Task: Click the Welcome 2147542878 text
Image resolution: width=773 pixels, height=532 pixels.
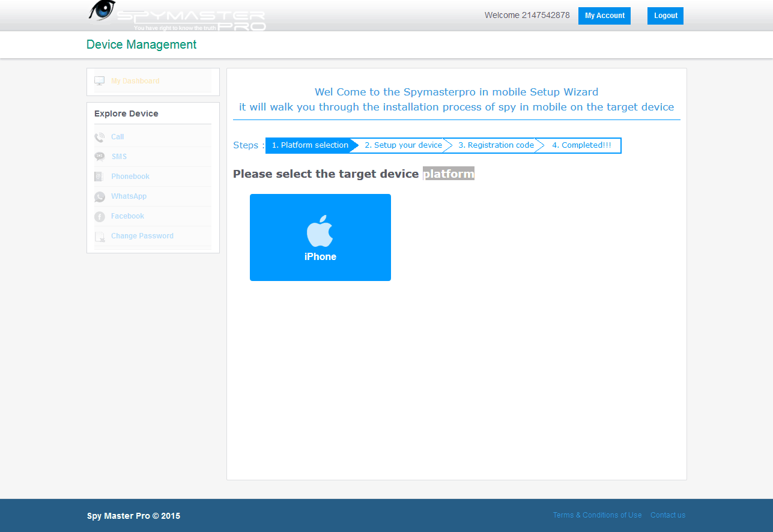Action: click(527, 16)
